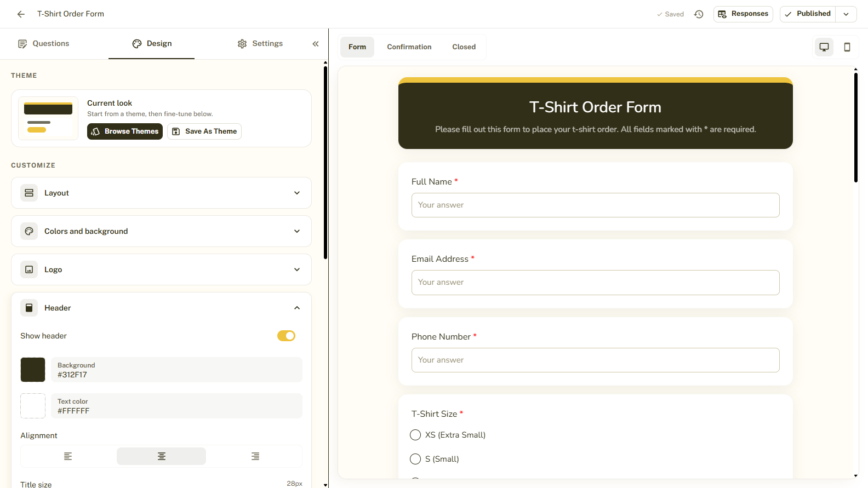868x488 pixels.
Task: Click the Colors and background palette icon
Action: pyautogui.click(x=29, y=231)
